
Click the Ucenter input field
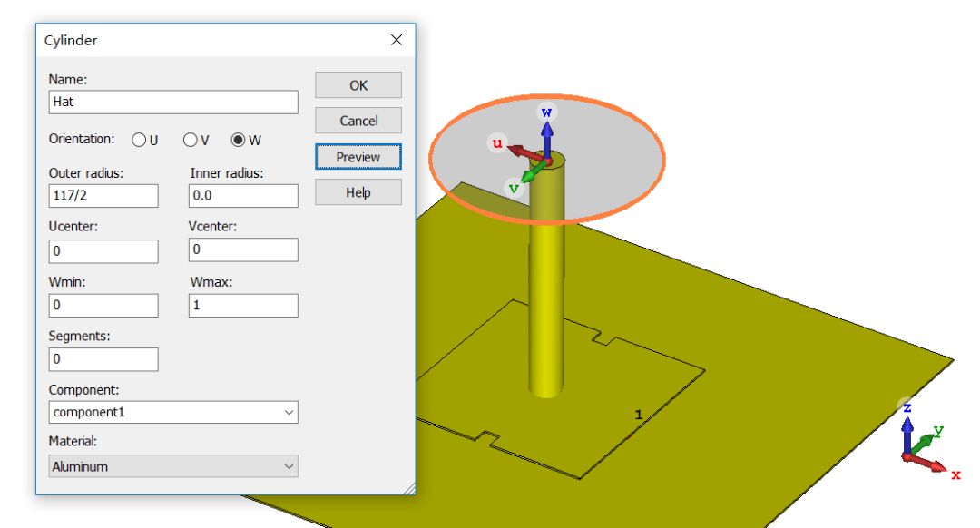(x=103, y=251)
